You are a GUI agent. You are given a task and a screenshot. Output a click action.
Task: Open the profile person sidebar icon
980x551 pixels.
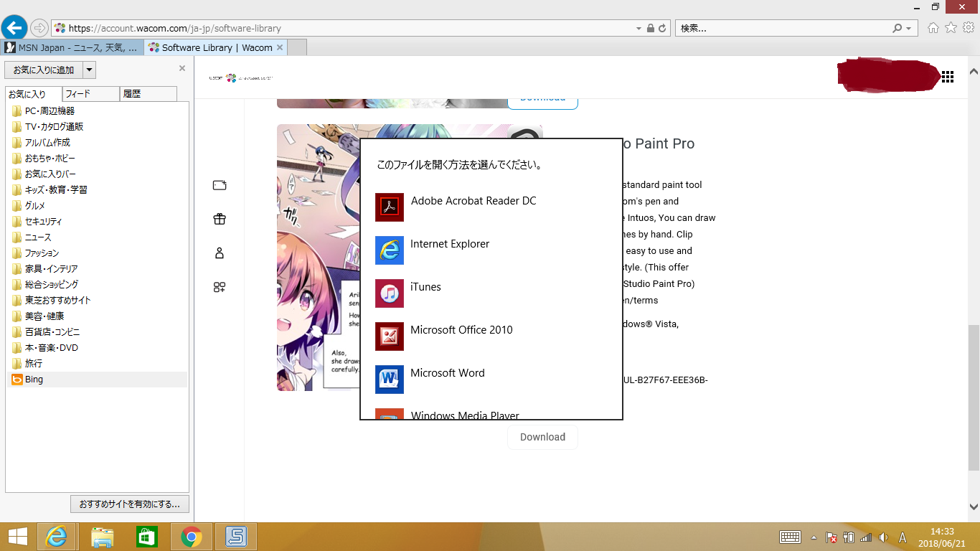point(220,253)
